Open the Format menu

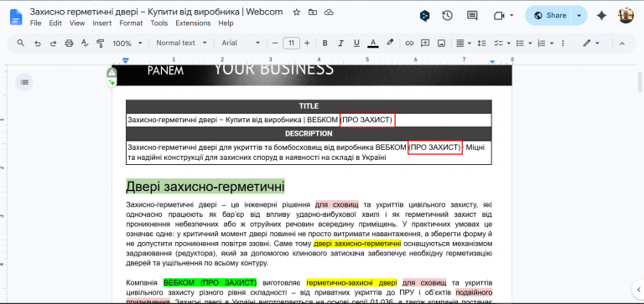click(131, 23)
